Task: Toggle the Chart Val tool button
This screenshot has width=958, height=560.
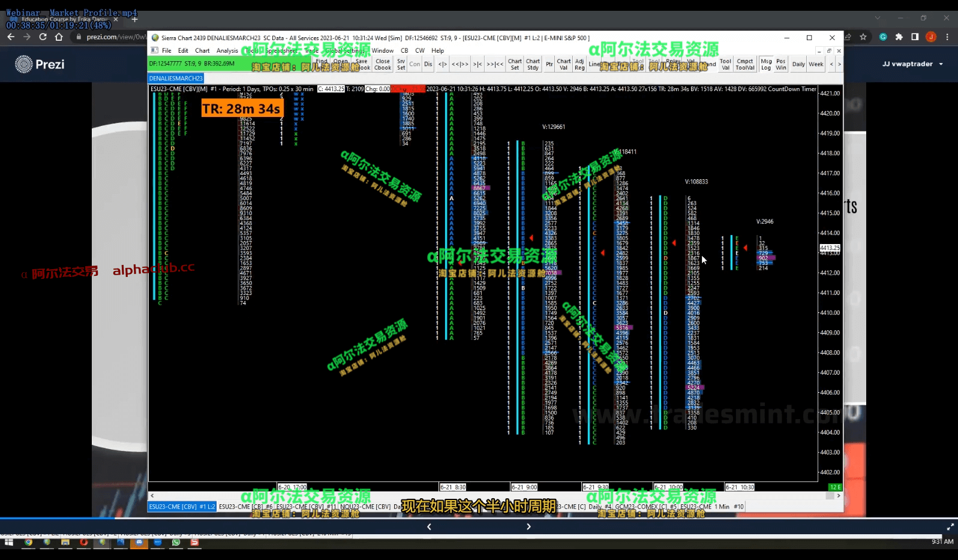Action: pyautogui.click(x=564, y=64)
